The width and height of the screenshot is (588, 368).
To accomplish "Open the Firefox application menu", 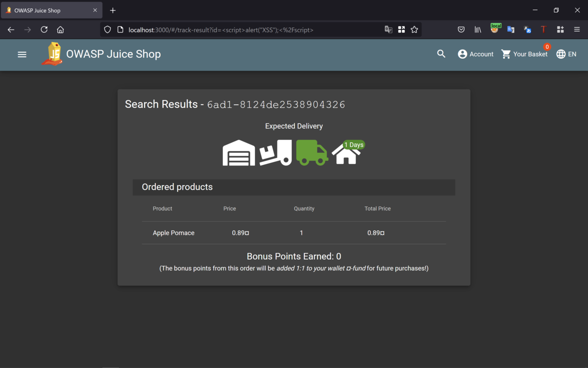I will pyautogui.click(x=577, y=29).
